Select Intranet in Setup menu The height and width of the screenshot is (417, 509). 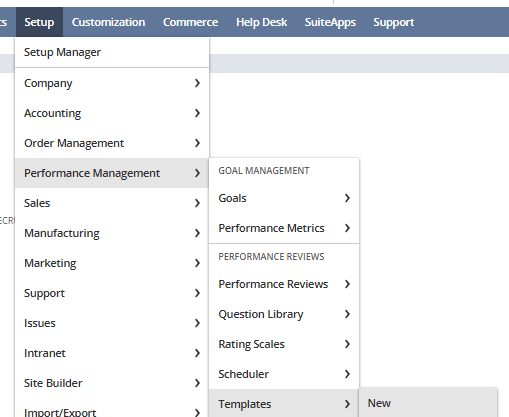tap(112, 353)
